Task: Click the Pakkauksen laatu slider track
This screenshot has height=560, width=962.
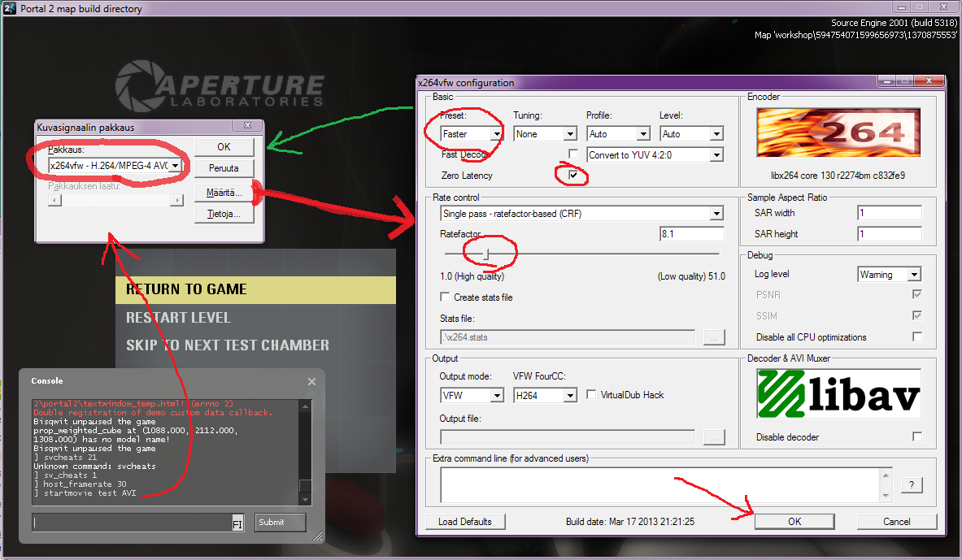Action: point(116,200)
